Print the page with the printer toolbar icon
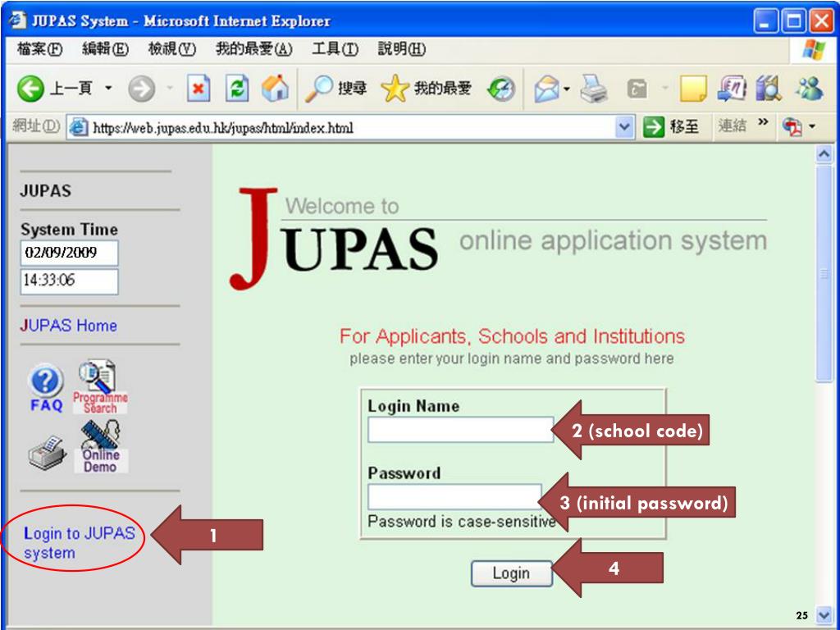 point(594,89)
